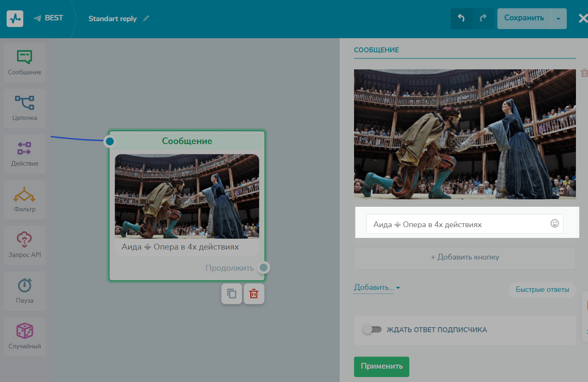Screen dimensions: 588x382
Task: Open the Сохранить dropdown arrow
Action: pos(558,19)
